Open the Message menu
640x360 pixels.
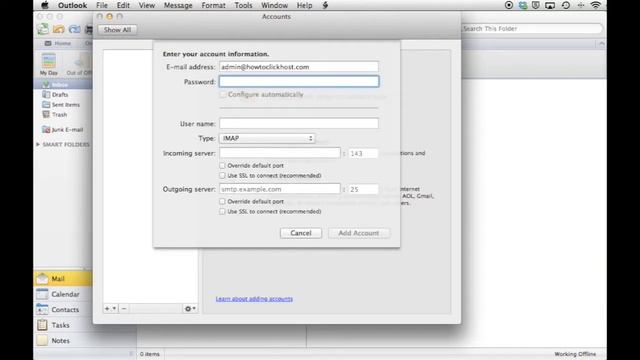178,5
